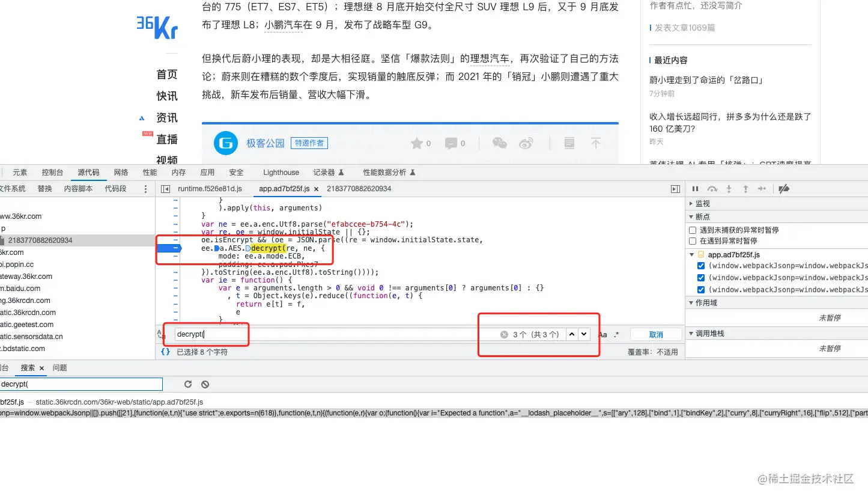Switch to the 元素 Elements tab
Screen dimensions: 868x499
pos(20,173)
